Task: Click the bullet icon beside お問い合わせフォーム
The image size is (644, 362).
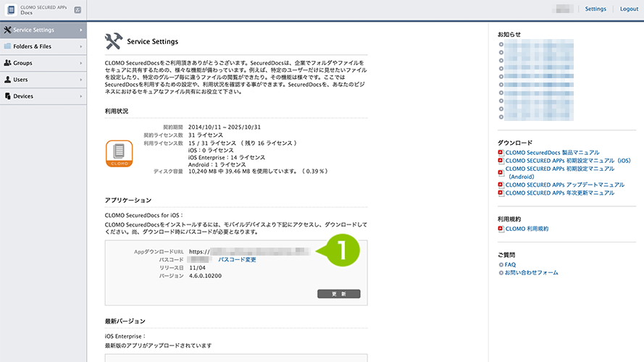Action: tap(501, 272)
